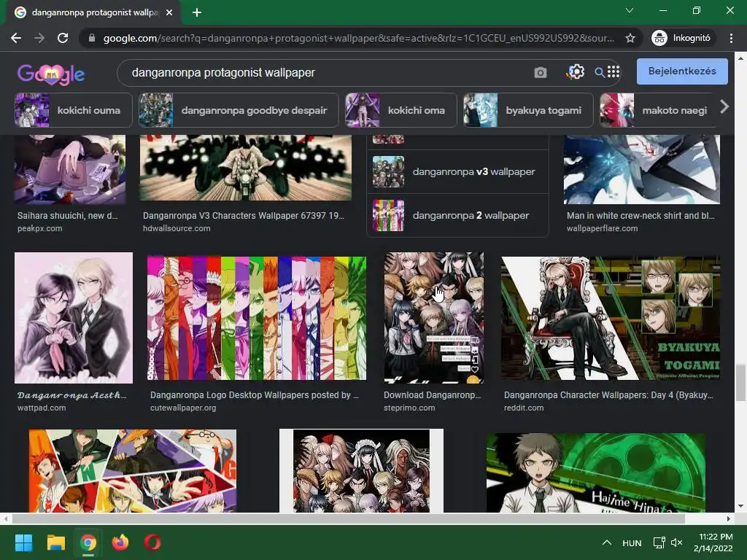Open the steprimo.com Download Danganronpa image
Screen dimensions: 747x560
coord(433,318)
